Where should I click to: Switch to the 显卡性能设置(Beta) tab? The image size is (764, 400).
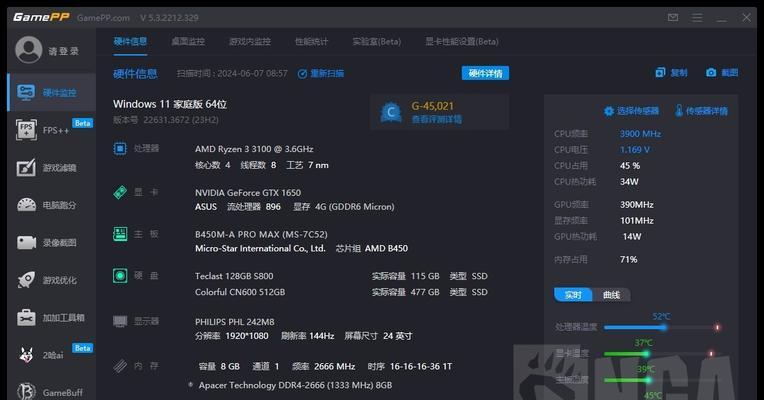coord(462,41)
